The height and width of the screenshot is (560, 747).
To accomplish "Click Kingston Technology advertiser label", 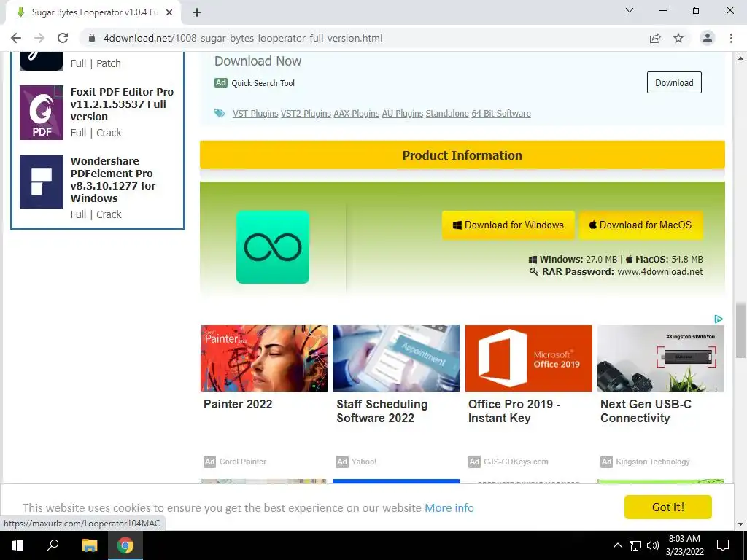I will pyautogui.click(x=653, y=462).
